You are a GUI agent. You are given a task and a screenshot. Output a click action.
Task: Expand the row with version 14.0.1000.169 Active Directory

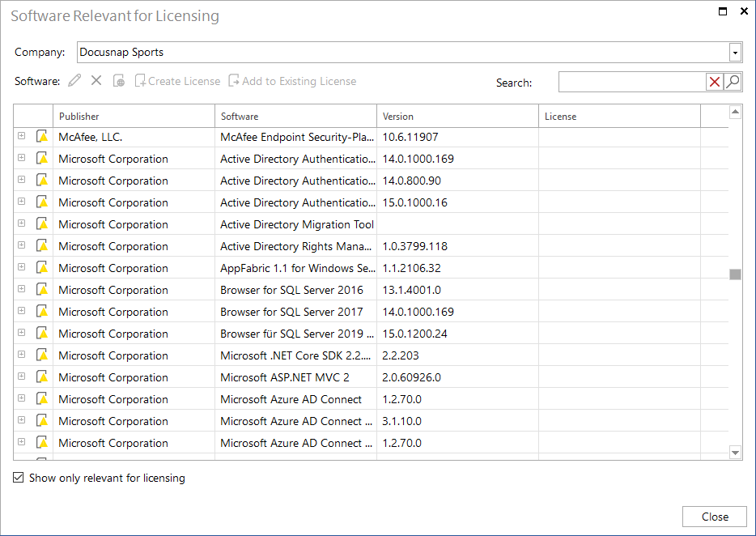click(x=21, y=158)
